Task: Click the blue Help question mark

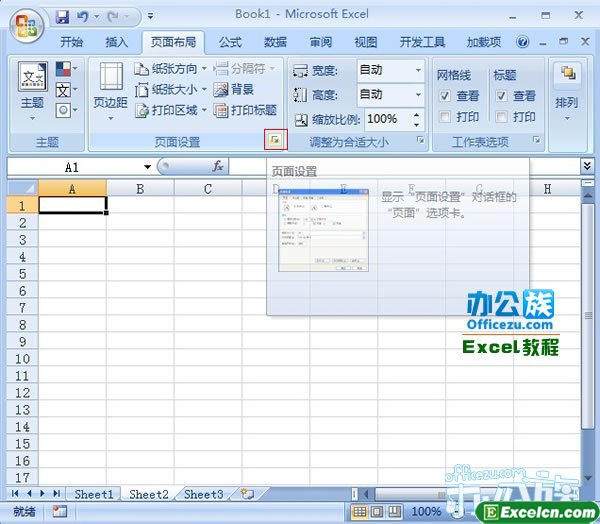Action: 522,42
